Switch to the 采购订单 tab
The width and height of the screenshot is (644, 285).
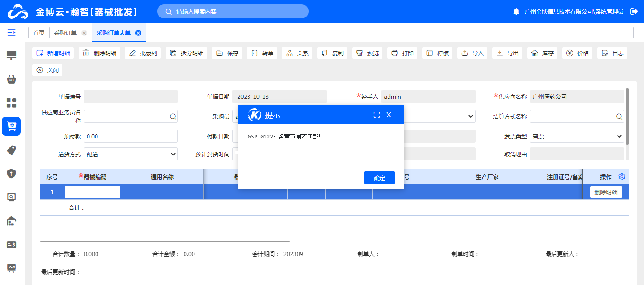[65, 33]
